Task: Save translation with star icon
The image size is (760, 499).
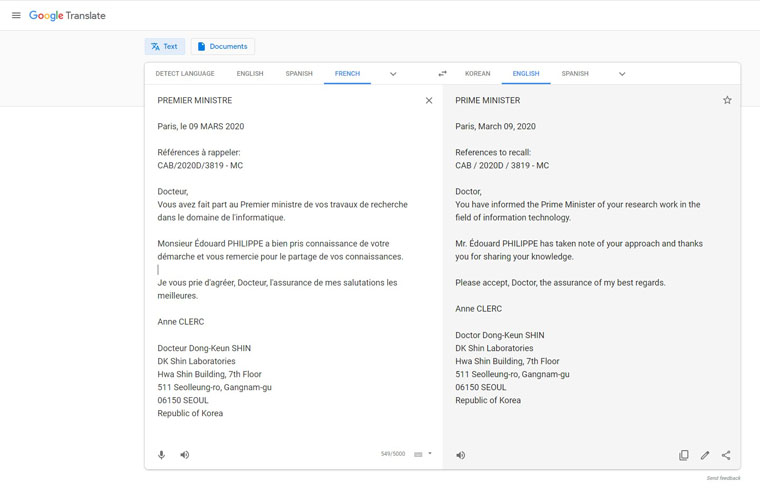Action: click(x=727, y=100)
